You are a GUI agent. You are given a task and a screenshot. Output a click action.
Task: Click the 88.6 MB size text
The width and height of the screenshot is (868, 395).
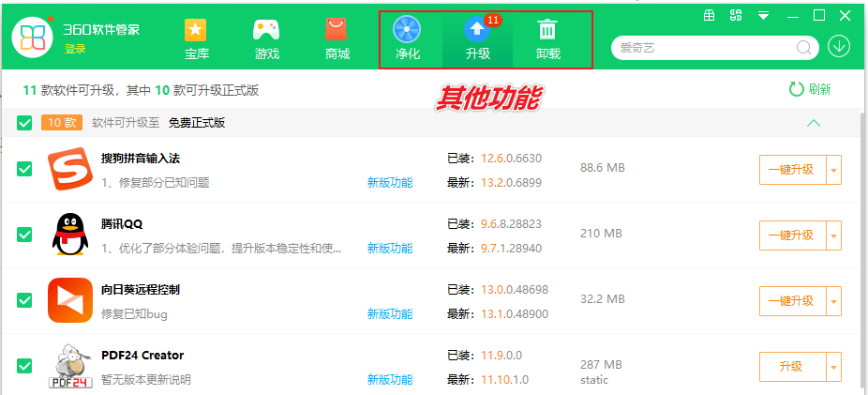click(603, 167)
